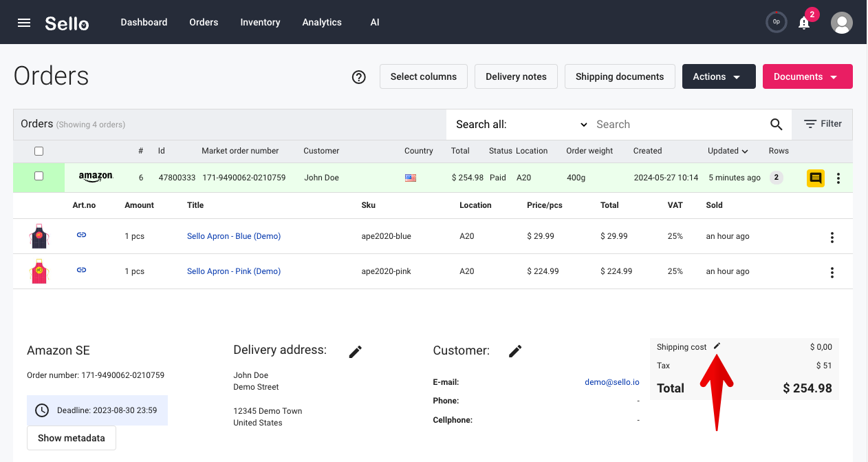Open 'Sello Apron - Pink (Demo)' link
This screenshot has width=868, height=462.
[234, 271]
